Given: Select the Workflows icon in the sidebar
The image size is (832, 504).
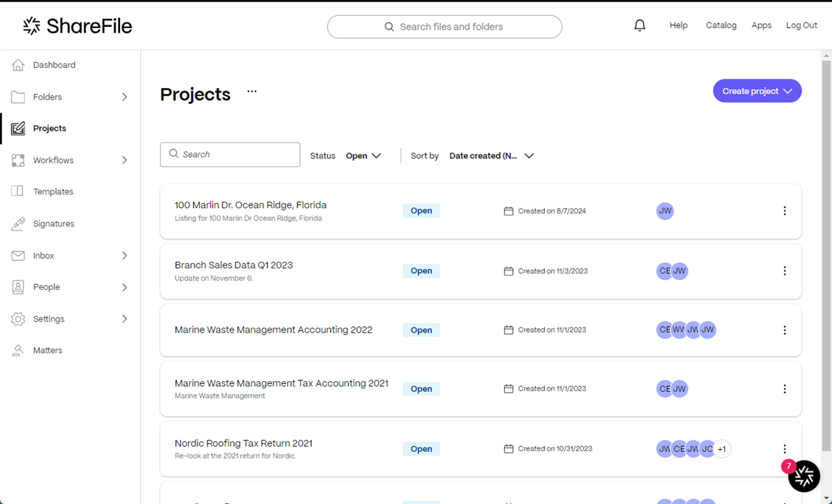Looking at the screenshot, I should [x=17, y=160].
